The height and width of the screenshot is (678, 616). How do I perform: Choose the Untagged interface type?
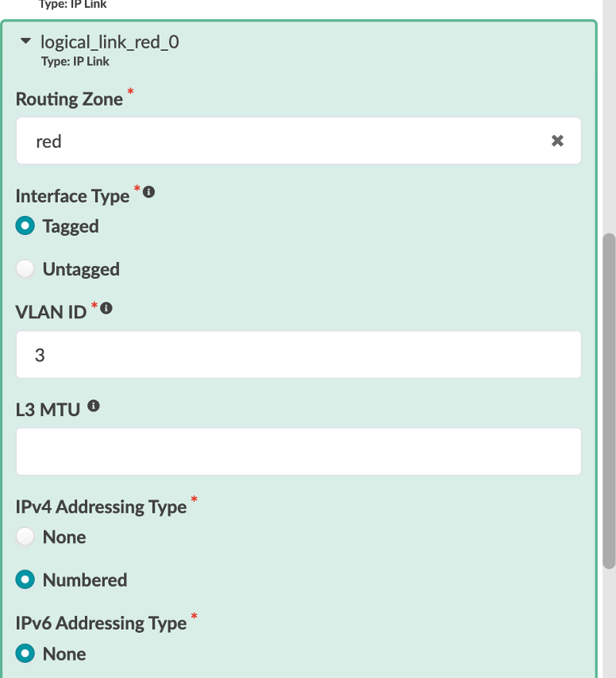26,269
